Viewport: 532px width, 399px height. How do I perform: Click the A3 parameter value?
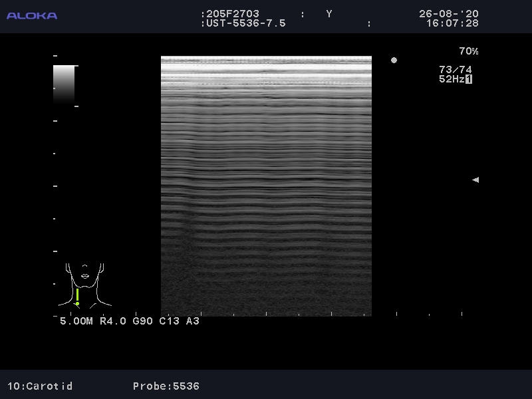click(x=192, y=321)
